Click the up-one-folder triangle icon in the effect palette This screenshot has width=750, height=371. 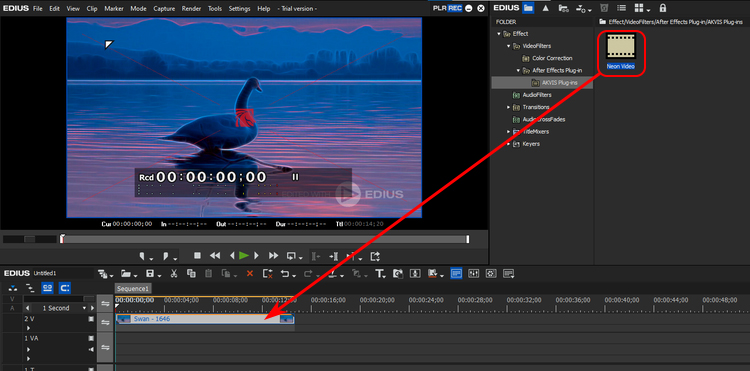pyautogui.click(x=545, y=8)
